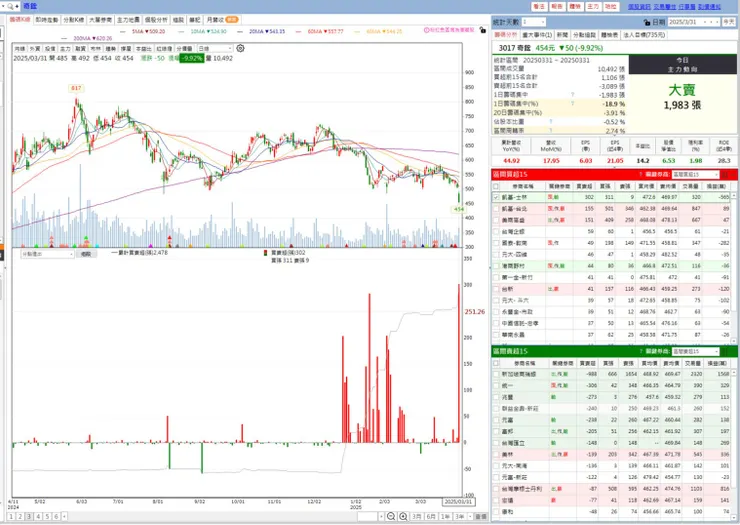
Task: Click the zoom out magnifier icon
Action: 391,517
